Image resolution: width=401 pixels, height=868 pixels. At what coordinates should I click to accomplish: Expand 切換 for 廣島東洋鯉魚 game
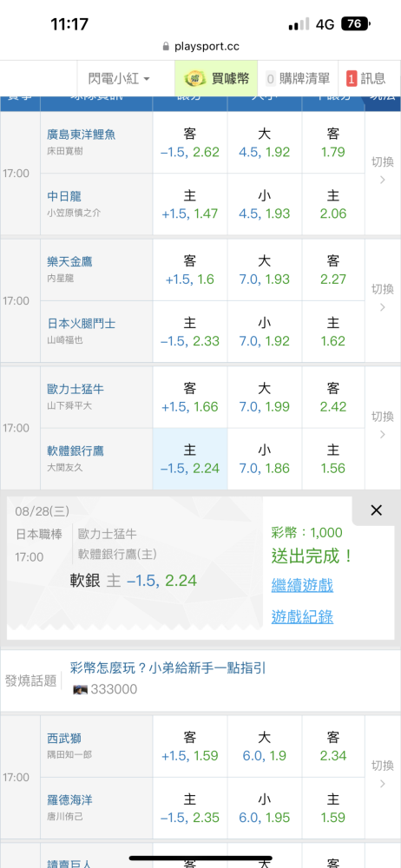coord(382,174)
